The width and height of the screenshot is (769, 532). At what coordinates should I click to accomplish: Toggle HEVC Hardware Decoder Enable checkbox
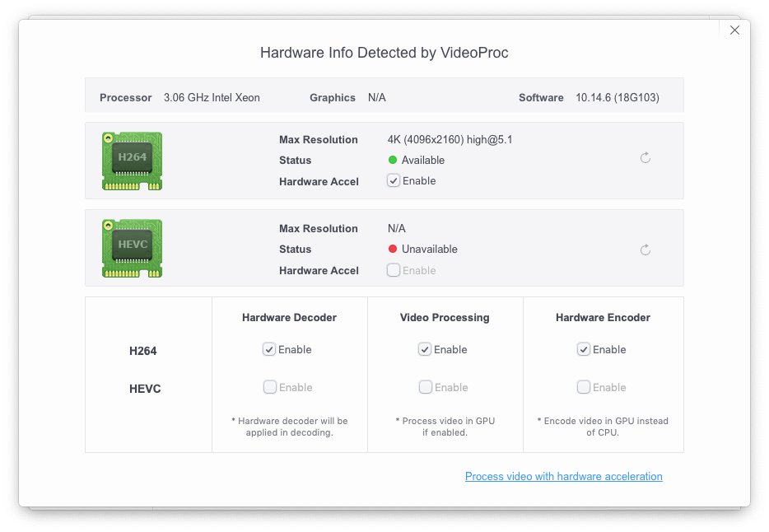pyautogui.click(x=270, y=387)
